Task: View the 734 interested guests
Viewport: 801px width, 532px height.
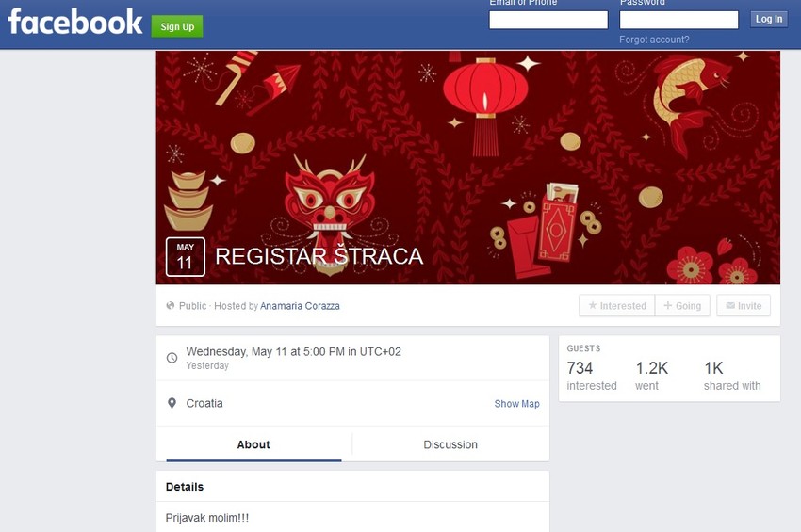Action: coord(592,376)
